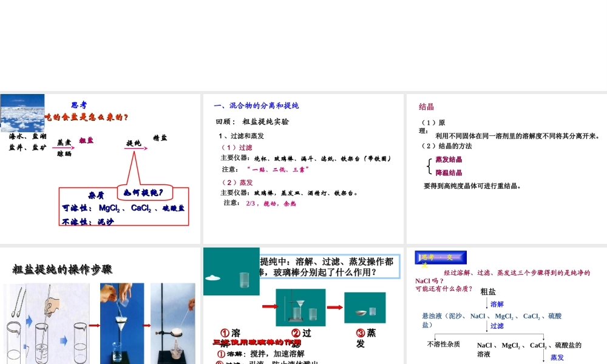Click the text 海水、盐湖
Screen dimensions: 607x364
(27, 136)
